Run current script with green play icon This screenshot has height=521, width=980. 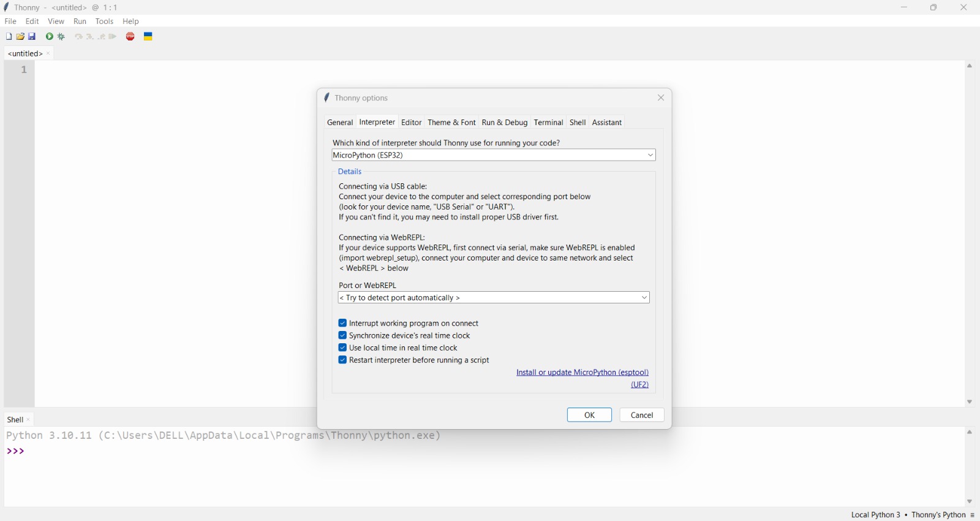pyautogui.click(x=50, y=37)
